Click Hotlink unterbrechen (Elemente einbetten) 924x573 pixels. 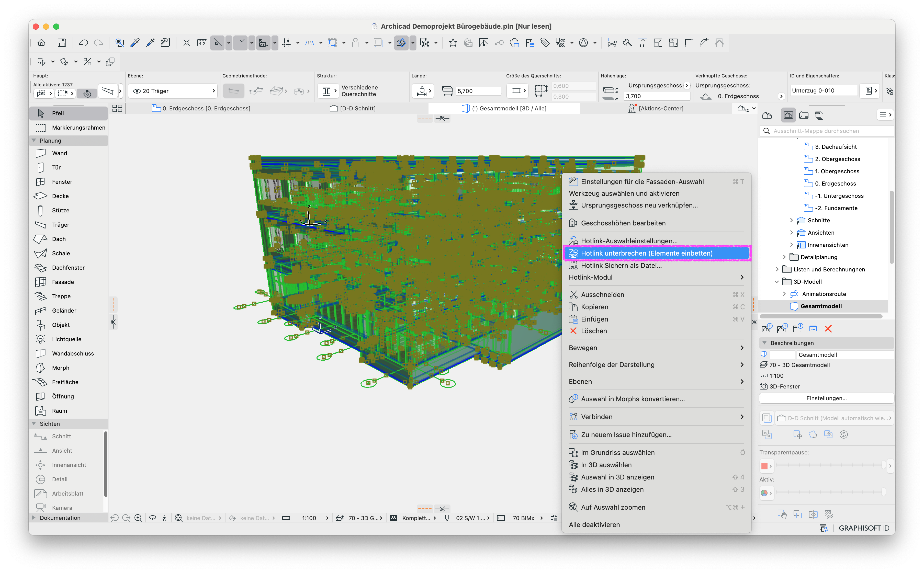click(x=656, y=253)
